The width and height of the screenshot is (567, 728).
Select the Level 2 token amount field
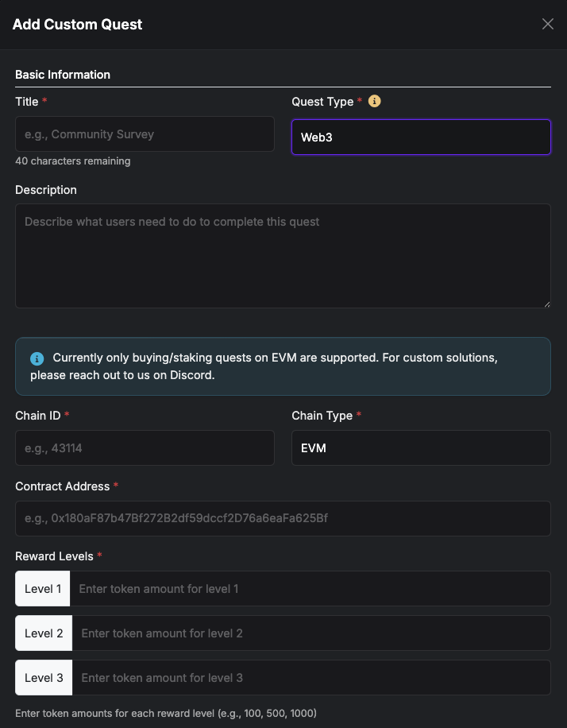click(x=310, y=633)
